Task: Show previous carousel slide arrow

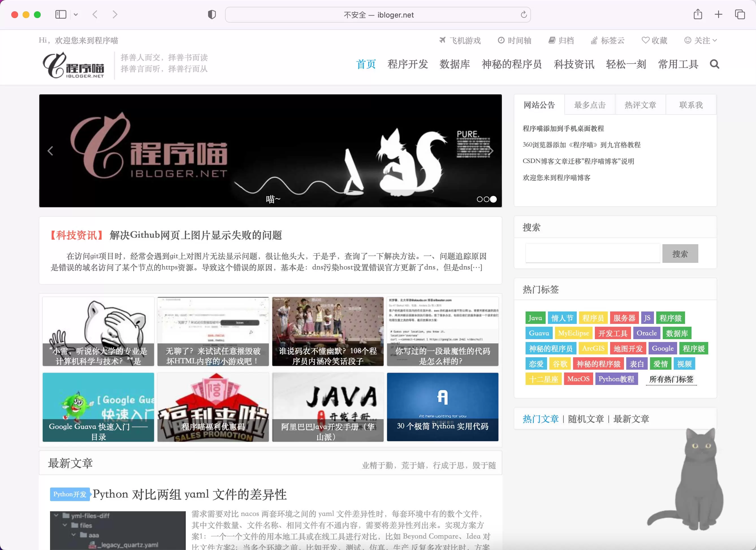Action: click(50, 151)
